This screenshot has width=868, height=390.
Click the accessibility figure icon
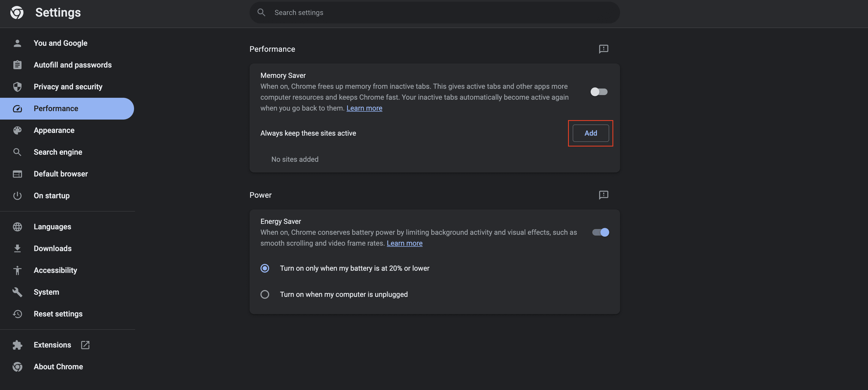17,270
